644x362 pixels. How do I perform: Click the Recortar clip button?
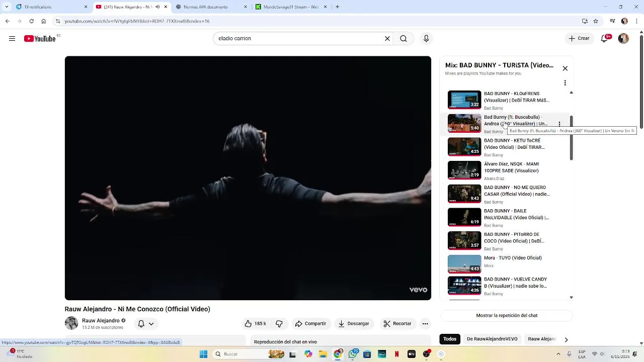click(x=397, y=324)
